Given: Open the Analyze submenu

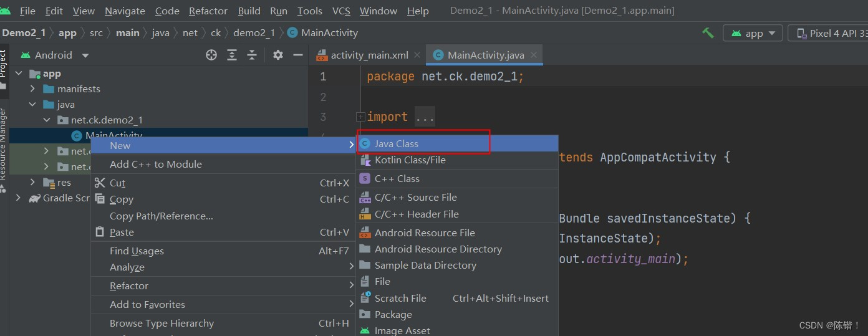Looking at the screenshot, I should click(223, 267).
